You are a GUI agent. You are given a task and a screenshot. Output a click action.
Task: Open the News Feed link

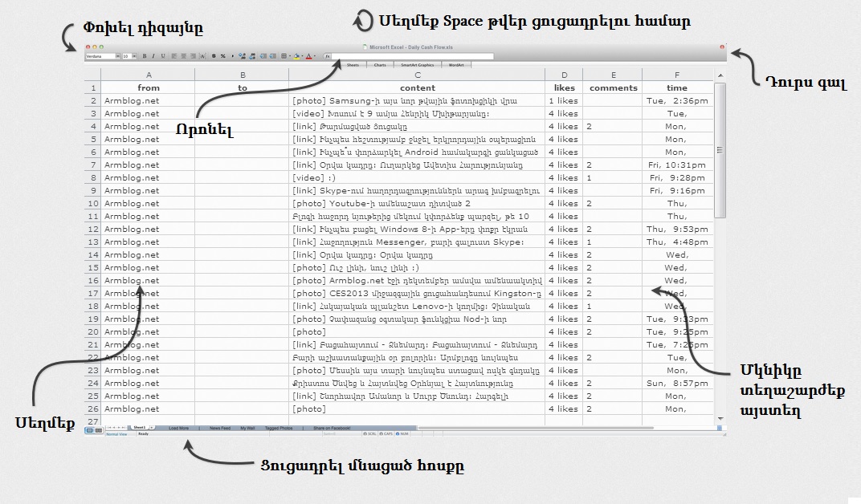(x=219, y=428)
